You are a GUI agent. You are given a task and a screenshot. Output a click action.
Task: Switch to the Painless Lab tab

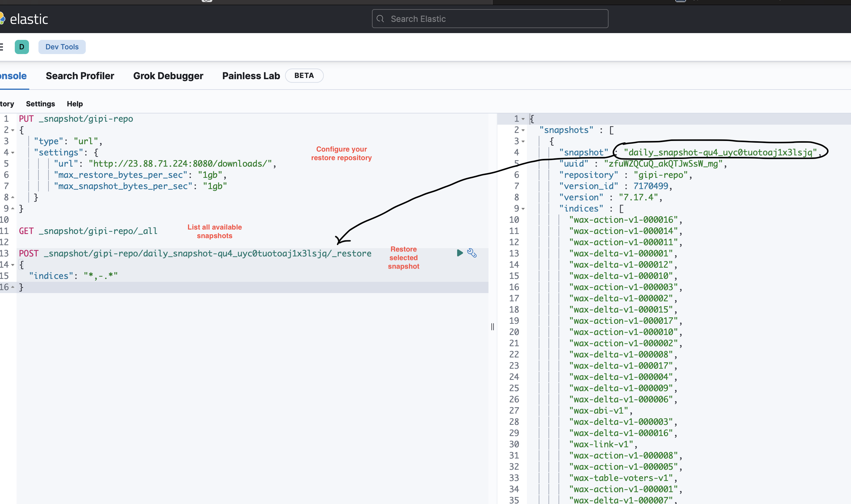251,76
